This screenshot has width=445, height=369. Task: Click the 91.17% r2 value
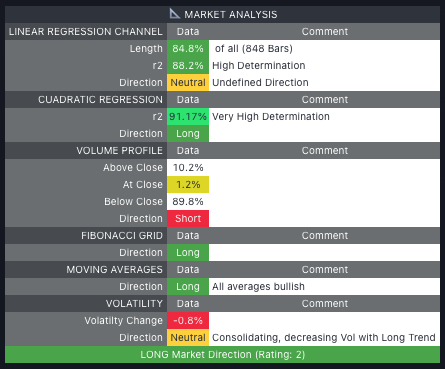coord(188,117)
